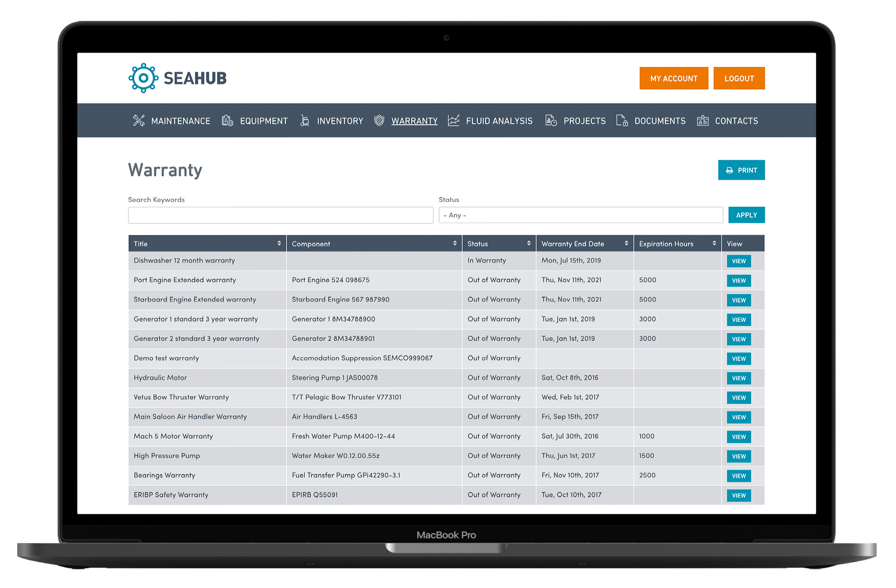
Task: Click the Inventory trolley icon
Action: [x=305, y=120]
